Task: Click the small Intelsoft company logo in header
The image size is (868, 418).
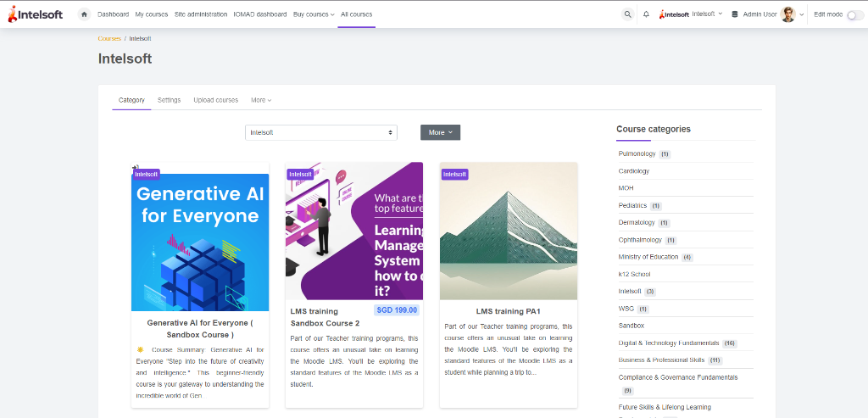Action: [x=674, y=14]
